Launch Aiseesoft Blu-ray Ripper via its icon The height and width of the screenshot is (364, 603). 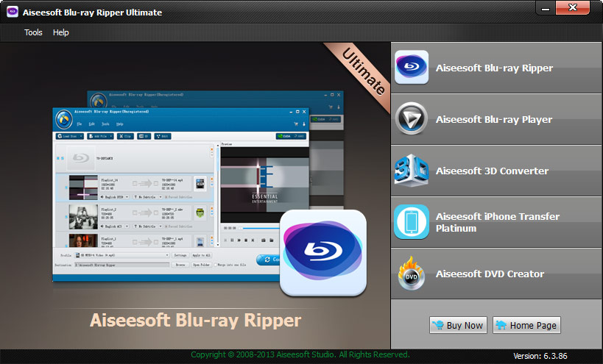click(x=412, y=68)
